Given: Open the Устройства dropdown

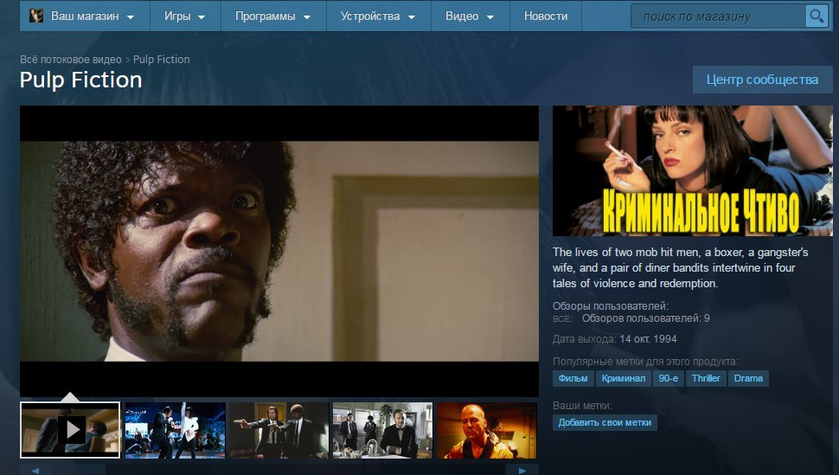Looking at the screenshot, I should tap(378, 16).
